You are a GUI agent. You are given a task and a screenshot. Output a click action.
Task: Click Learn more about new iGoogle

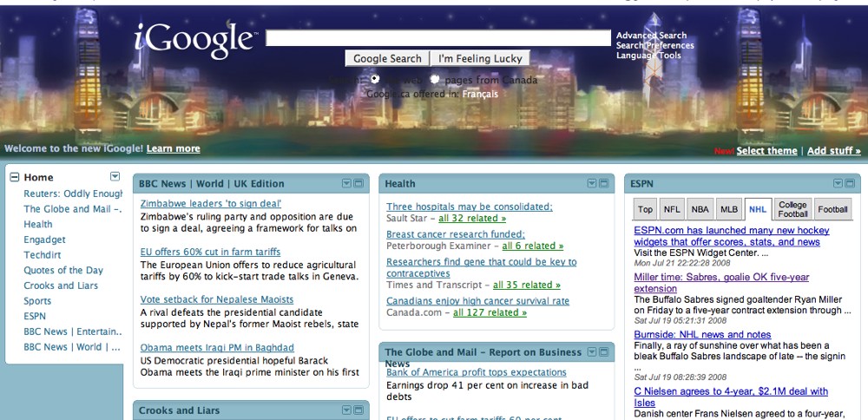pos(174,148)
